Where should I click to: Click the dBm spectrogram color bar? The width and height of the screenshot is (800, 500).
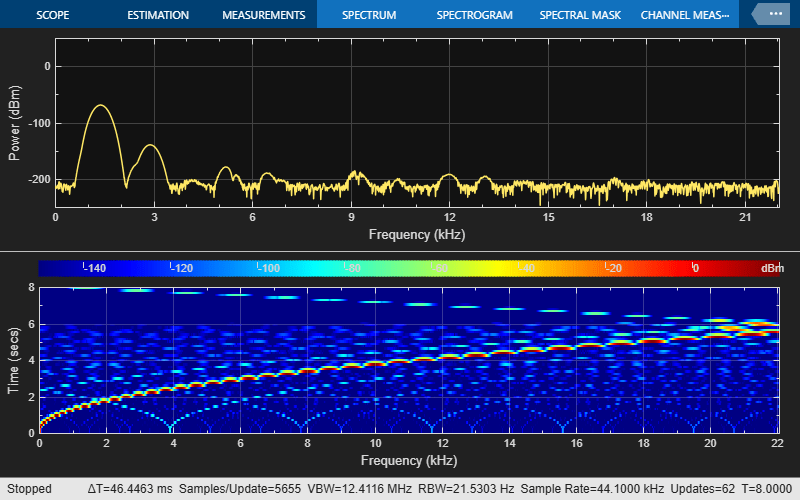[x=411, y=268]
